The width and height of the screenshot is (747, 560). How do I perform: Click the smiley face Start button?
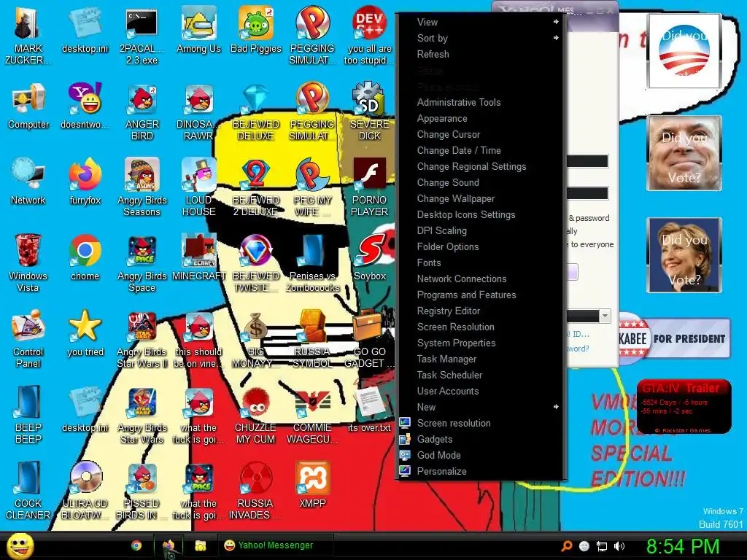coord(20,545)
